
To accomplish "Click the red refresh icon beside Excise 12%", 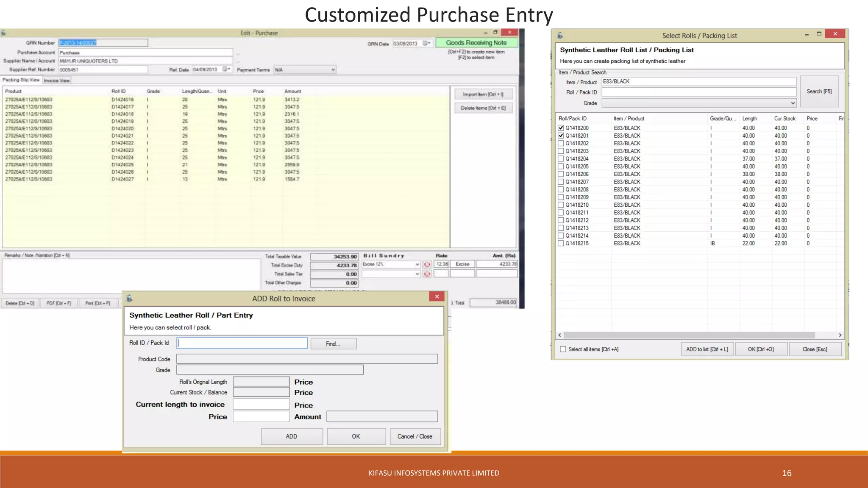I will (x=427, y=264).
